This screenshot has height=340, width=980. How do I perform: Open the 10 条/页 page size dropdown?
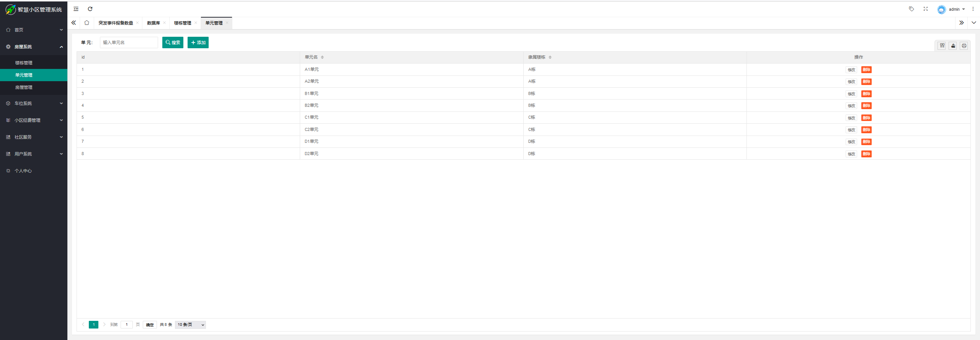190,325
